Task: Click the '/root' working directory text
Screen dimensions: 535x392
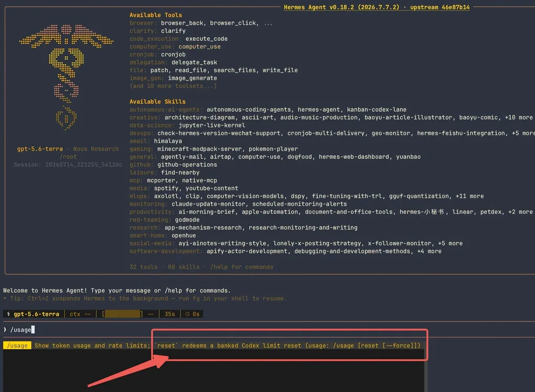Action: [x=68, y=157]
